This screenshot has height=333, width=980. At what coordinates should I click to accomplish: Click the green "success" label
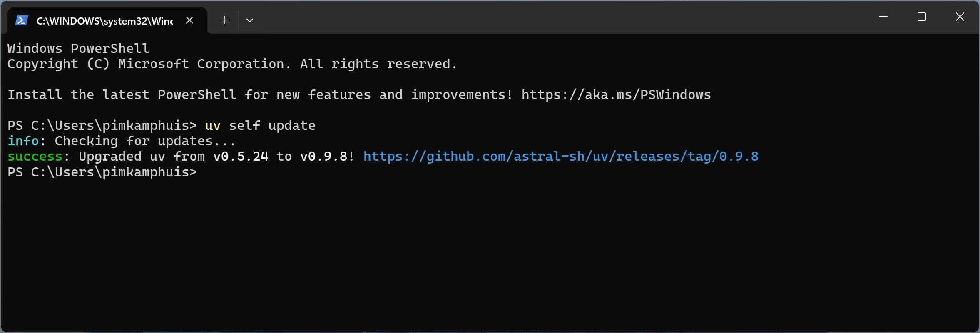point(35,157)
